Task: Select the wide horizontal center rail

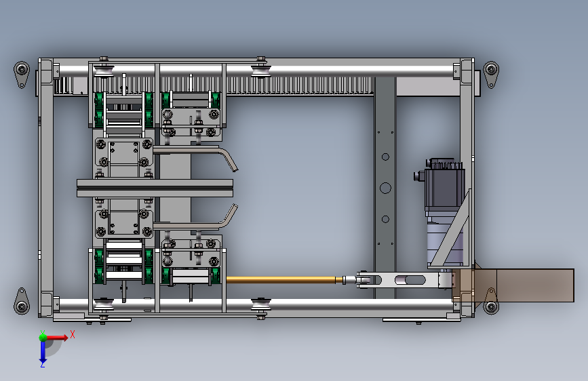Action: (x=155, y=188)
